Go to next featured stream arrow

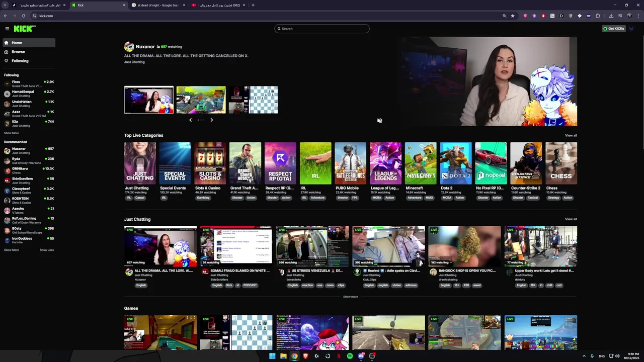coord(212,120)
